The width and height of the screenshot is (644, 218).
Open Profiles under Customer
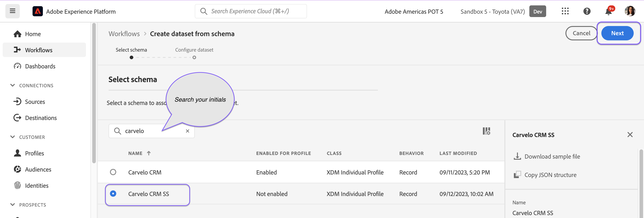click(44, 153)
